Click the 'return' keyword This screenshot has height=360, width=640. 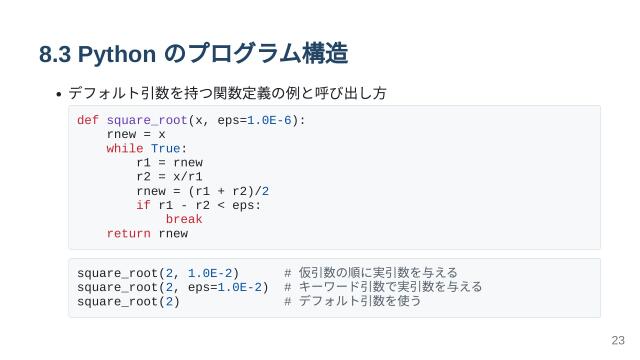coord(129,233)
